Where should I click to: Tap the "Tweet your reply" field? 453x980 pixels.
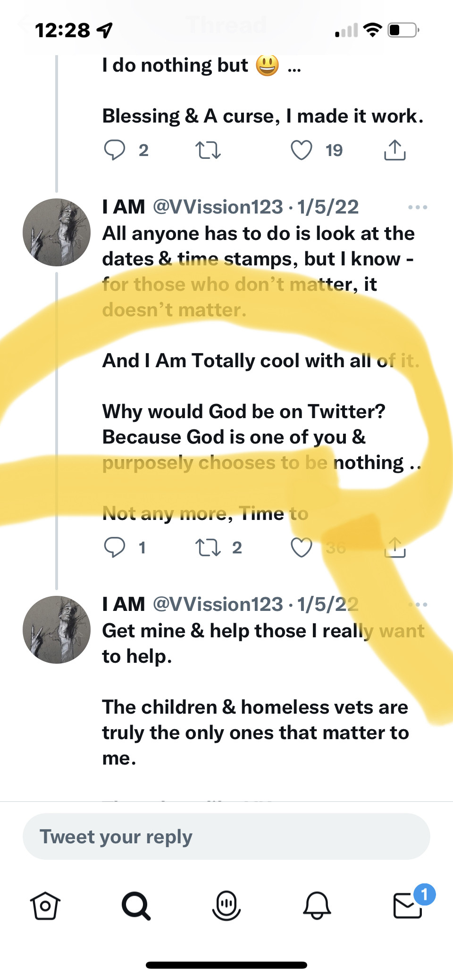226,837
